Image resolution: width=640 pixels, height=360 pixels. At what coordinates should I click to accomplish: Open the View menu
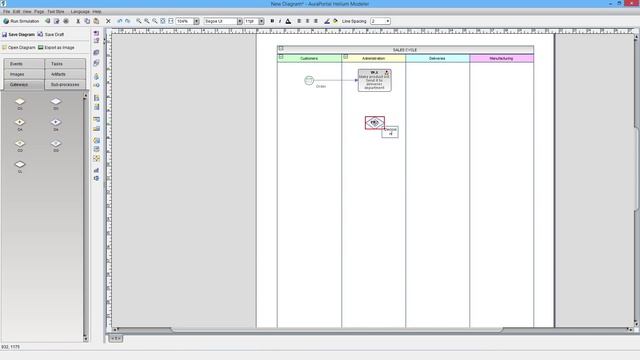click(x=27, y=12)
